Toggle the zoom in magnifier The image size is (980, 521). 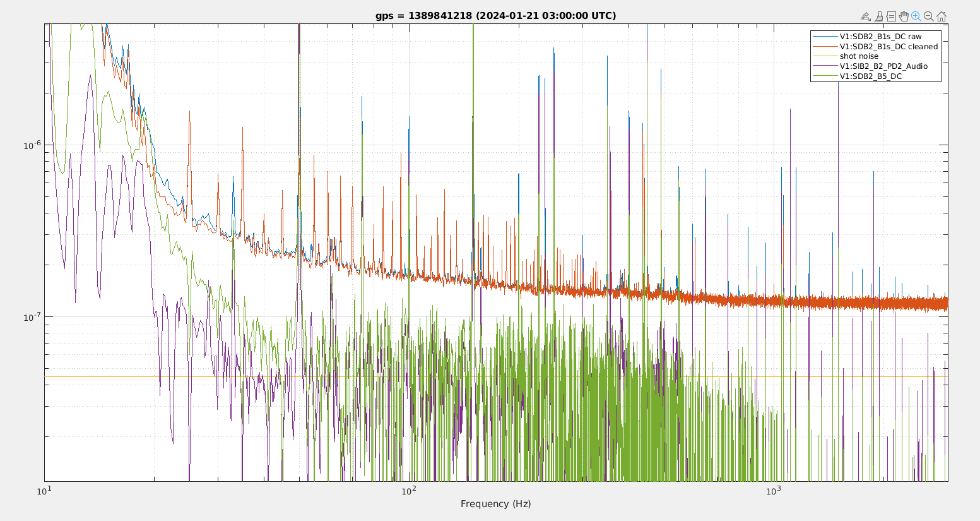click(x=916, y=17)
